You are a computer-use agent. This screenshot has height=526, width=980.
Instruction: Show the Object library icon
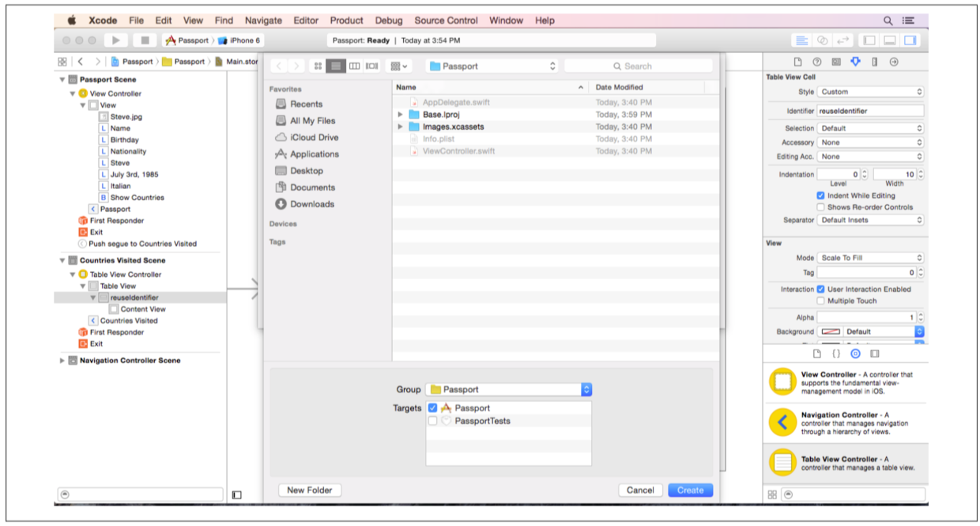coord(855,354)
